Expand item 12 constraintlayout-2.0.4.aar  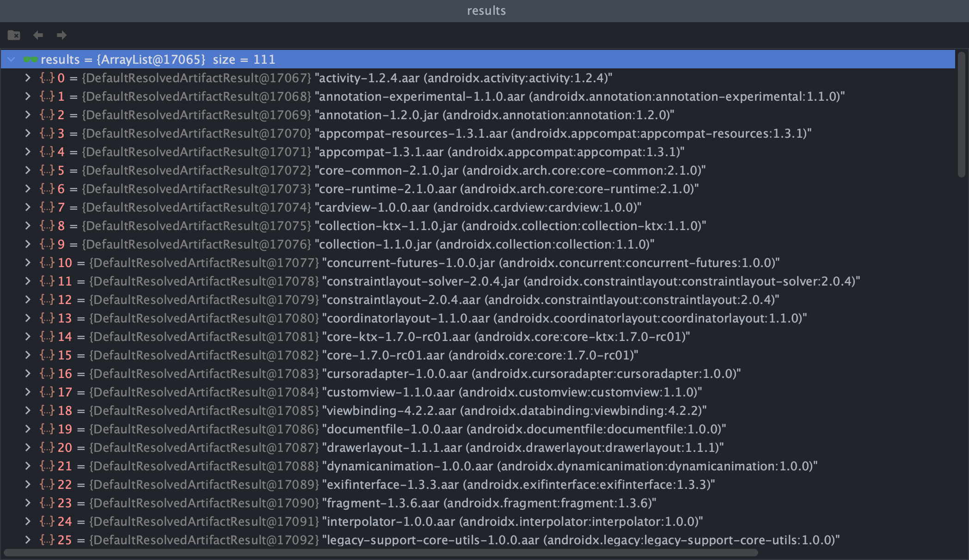tap(28, 300)
